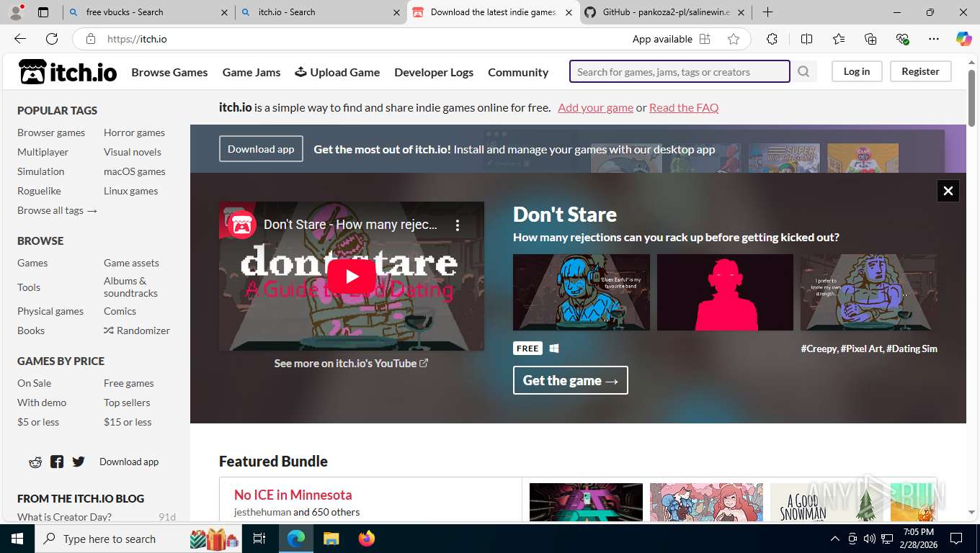The image size is (980, 553).
Task: Click the Randomizer link
Action: [137, 331]
